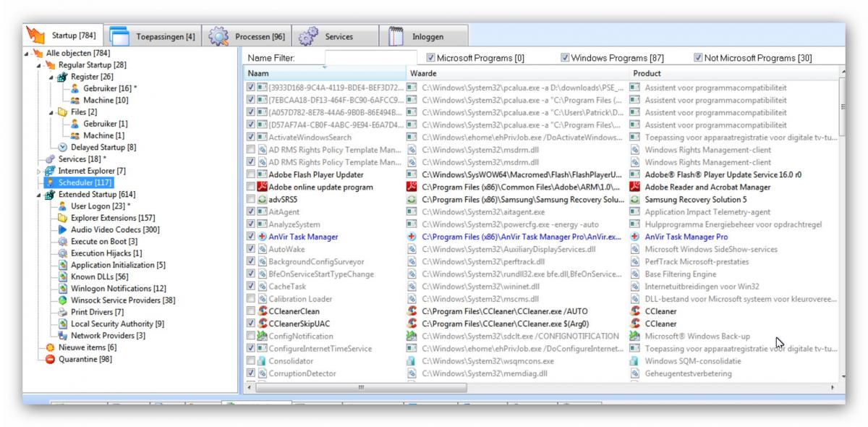This screenshot has height=427, width=868.
Task: Click the User Logon [23] icon
Action: (x=63, y=206)
